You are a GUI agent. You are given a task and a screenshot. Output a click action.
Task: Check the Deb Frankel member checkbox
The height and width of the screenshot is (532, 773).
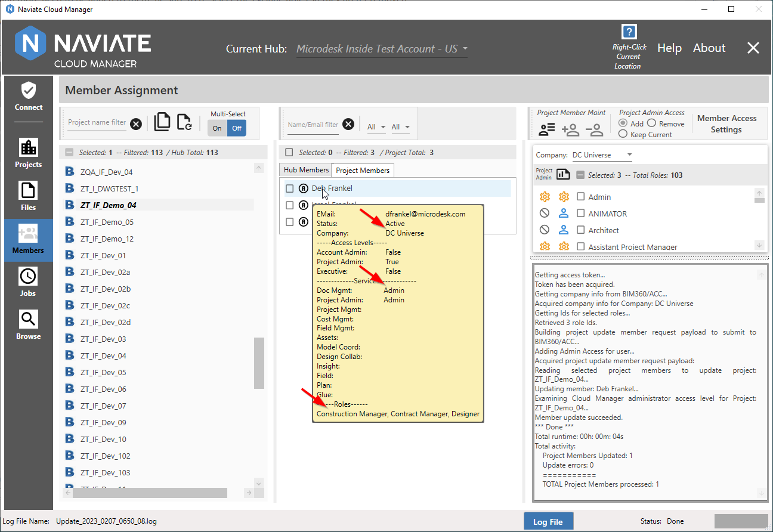pyautogui.click(x=289, y=188)
